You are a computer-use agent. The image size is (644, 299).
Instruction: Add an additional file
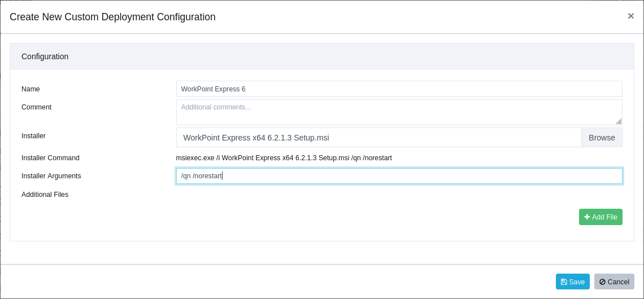601,217
